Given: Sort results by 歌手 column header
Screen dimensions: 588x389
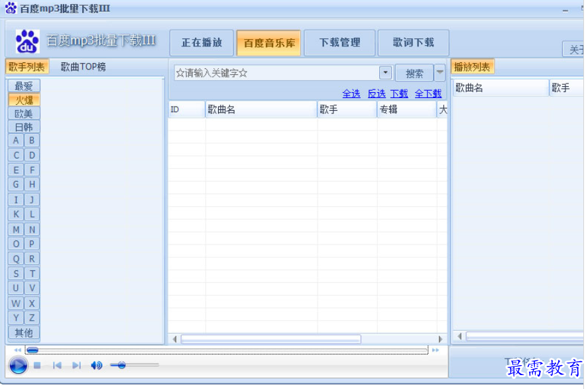Looking at the screenshot, I should pos(347,109).
